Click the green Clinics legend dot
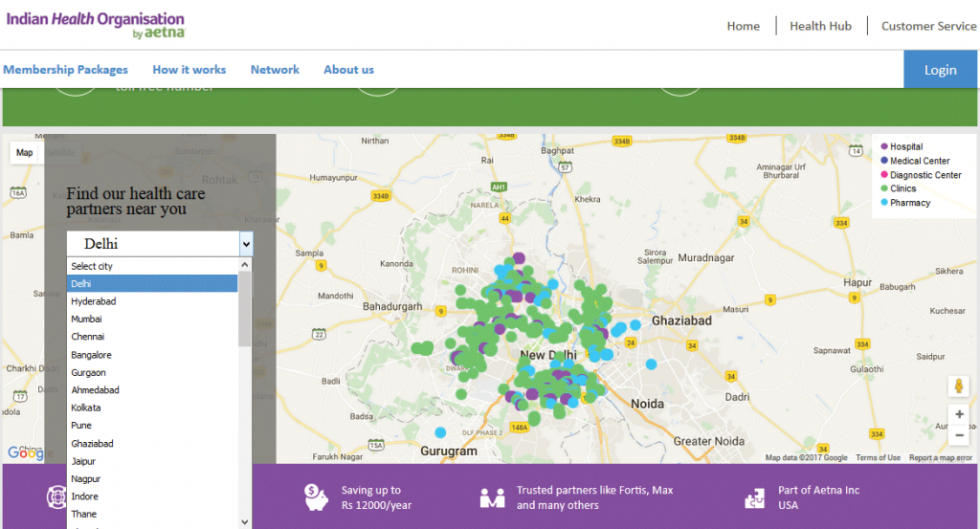Viewport: 980px width, 529px height. click(x=883, y=188)
